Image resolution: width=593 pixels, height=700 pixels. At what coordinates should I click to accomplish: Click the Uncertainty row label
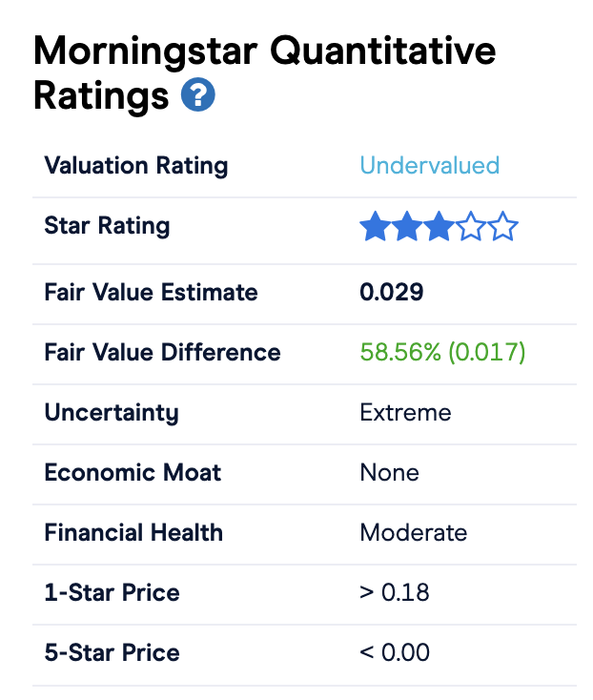tap(112, 413)
